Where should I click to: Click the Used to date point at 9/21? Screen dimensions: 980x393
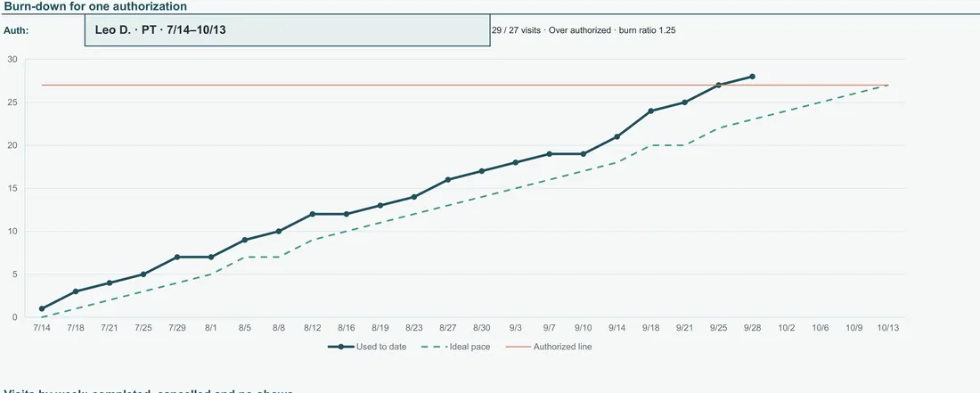[684, 102]
